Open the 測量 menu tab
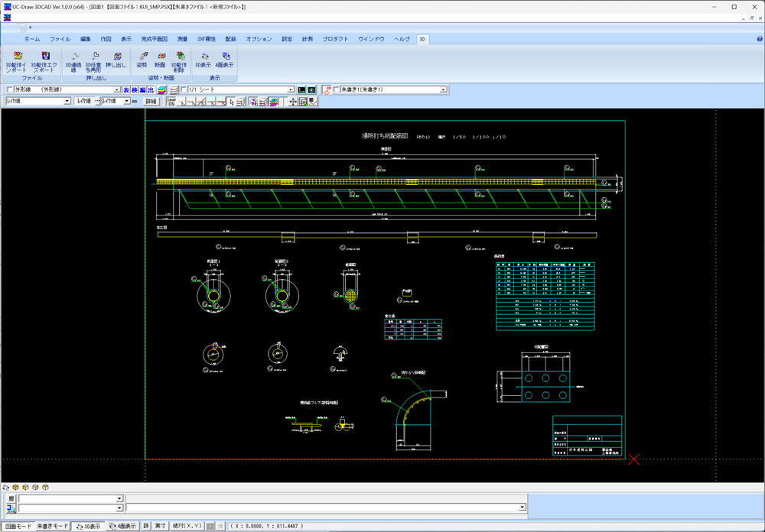The image size is (765, 532). click(182, 39)
